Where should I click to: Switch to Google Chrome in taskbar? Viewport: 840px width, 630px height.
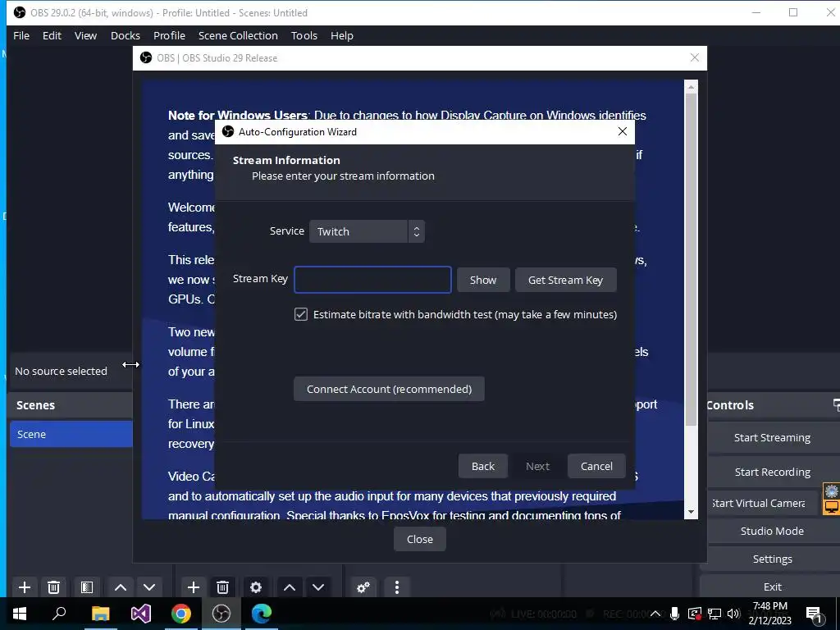181,614
